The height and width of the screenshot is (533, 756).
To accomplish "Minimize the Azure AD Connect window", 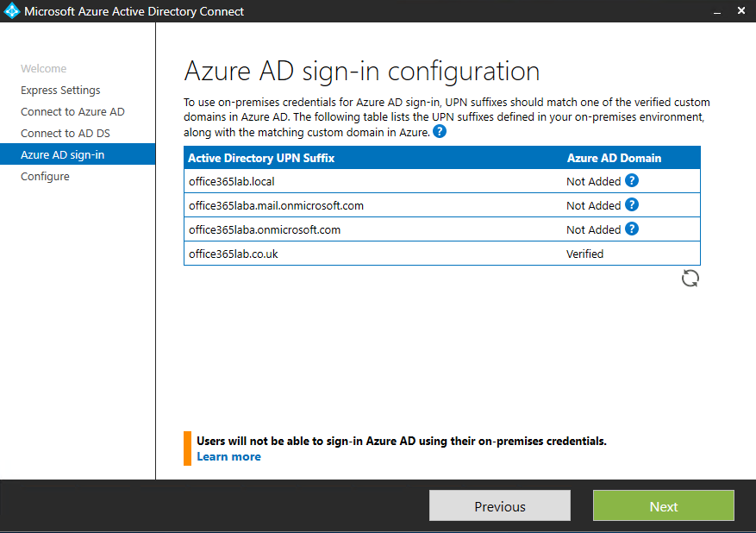I will click(717, 11).
